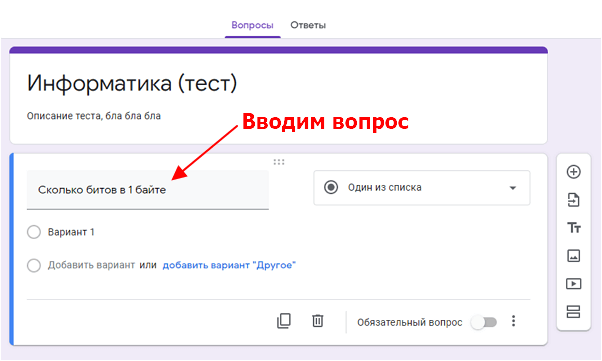This screenshot has height=361, width=602.
Task: Open the Один из списка question type dropdown
Action: [422, 188]
